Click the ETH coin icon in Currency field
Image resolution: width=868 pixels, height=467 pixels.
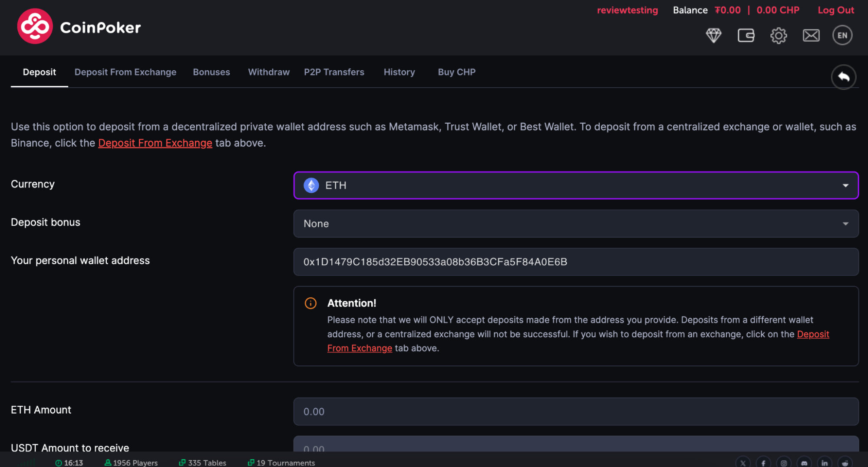311,185
